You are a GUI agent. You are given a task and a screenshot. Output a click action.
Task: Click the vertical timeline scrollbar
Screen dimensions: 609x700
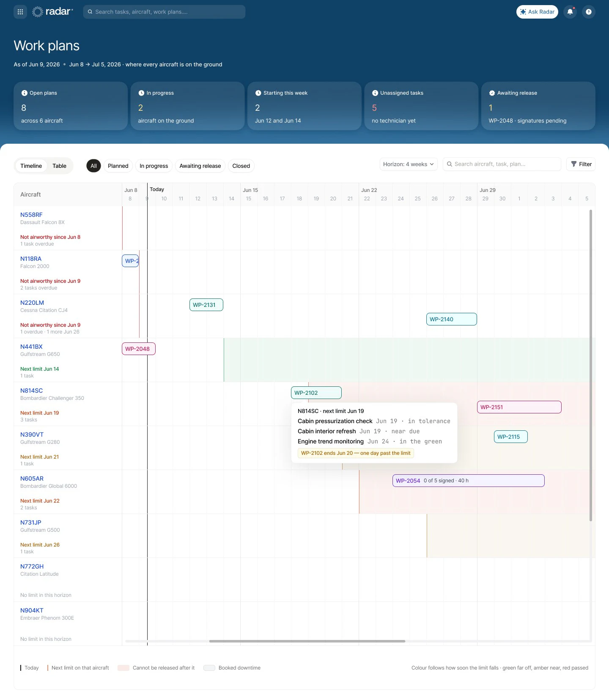[x=590, y=365]
